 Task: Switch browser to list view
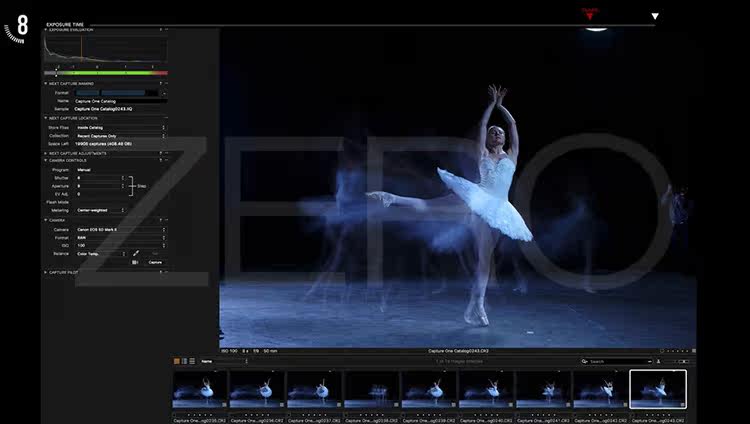click(x=192, y=361)
